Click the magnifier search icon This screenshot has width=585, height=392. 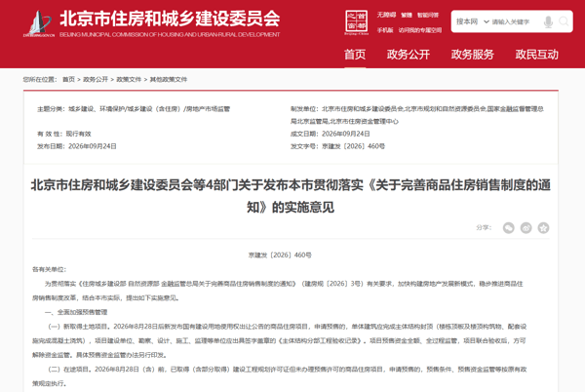coord(564,21)
